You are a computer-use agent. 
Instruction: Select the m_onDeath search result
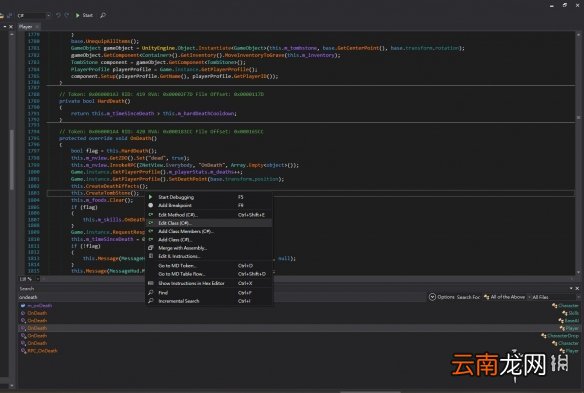(300, 305)
